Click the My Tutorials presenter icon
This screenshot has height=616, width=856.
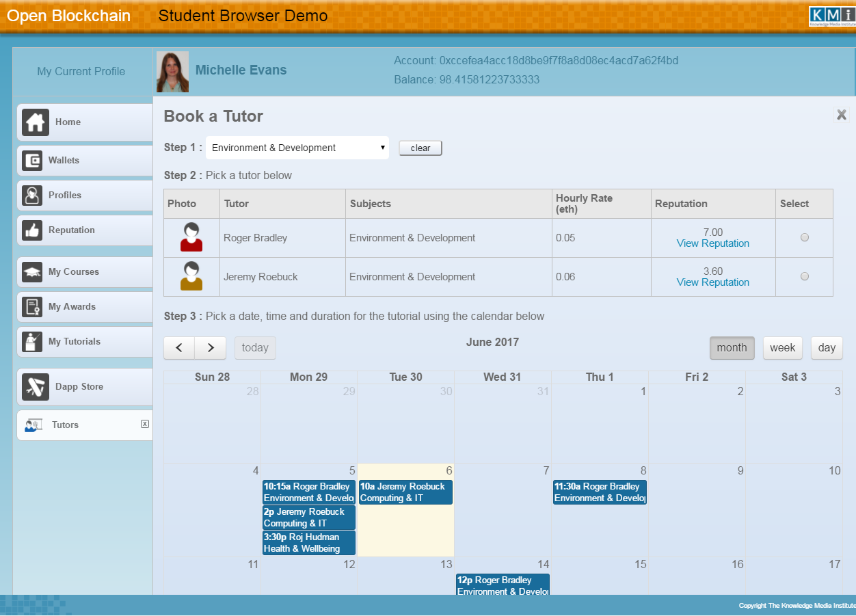(31, 342)
